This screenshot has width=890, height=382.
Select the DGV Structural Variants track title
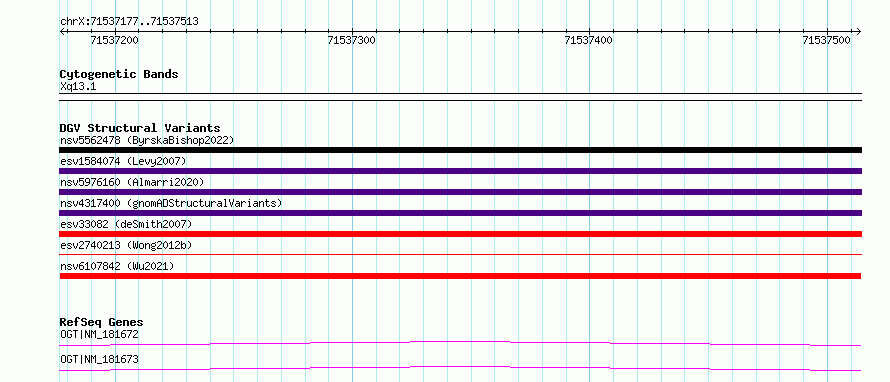click(140, 128)
